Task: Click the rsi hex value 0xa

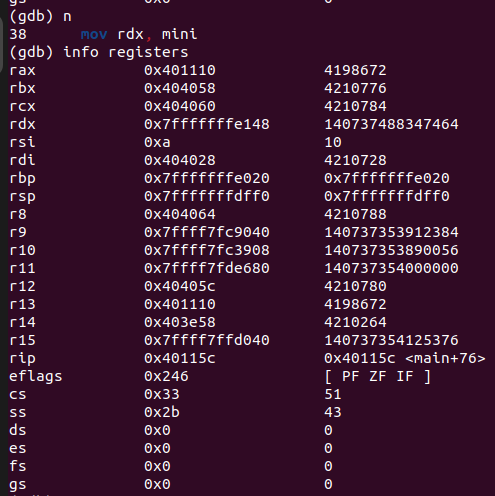Action: [157, 142]
